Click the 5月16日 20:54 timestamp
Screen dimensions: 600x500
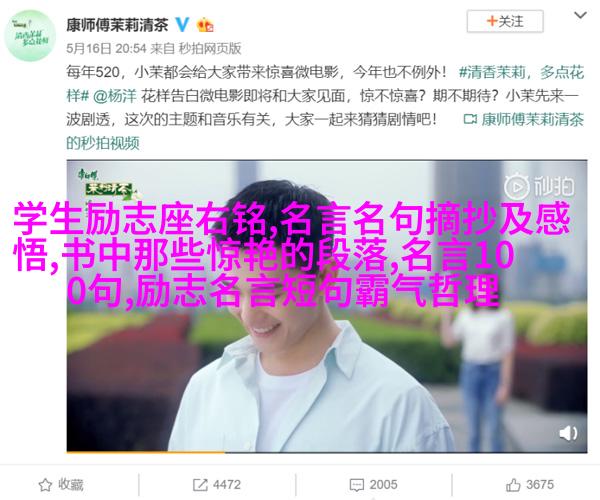106,49
